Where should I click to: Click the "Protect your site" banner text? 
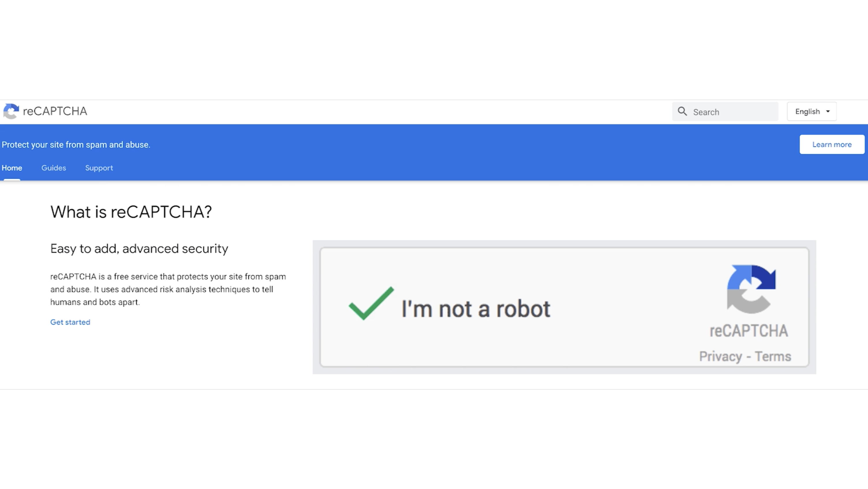pyautogui.click(x=76, y=145)
